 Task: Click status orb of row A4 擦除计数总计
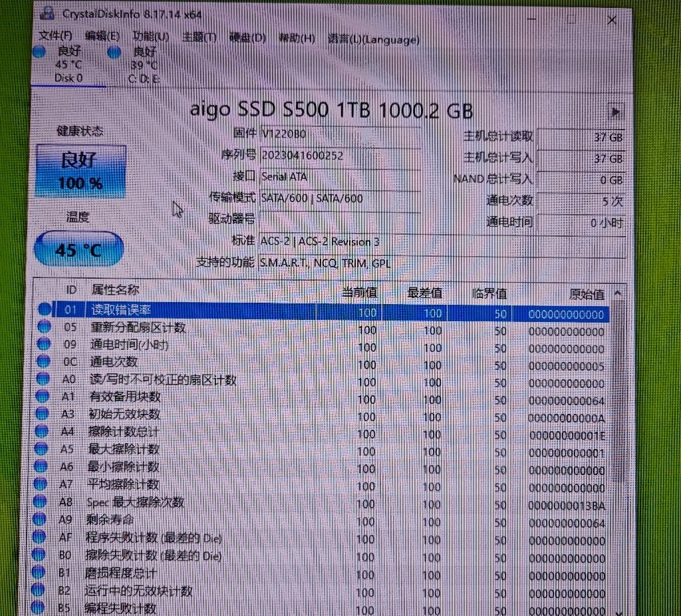tap(41, 431)
